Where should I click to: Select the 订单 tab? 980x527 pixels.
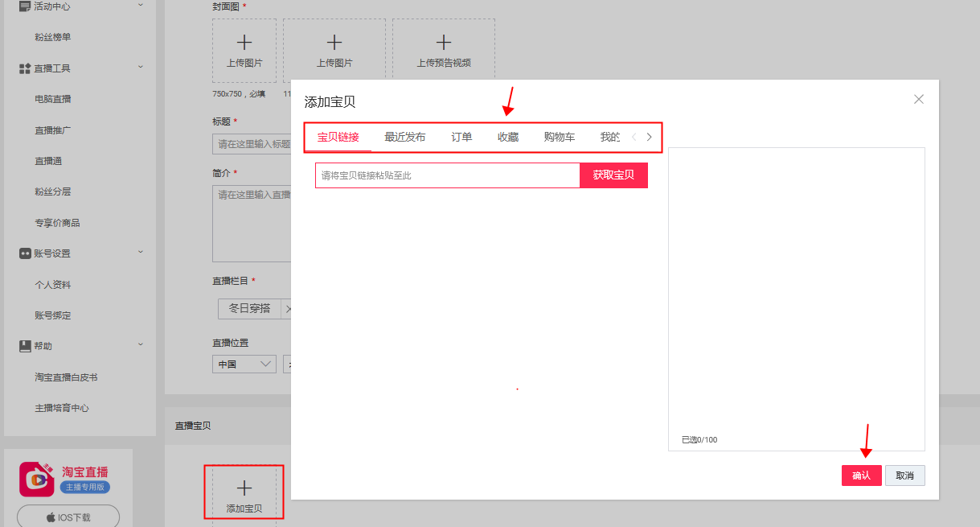coord(461,137)
